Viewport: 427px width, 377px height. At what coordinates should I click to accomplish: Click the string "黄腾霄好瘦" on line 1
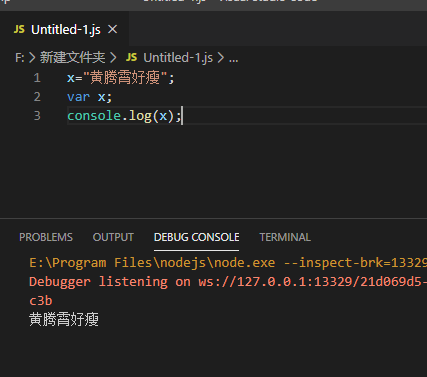pyautogui.click(x=125, y=78)
